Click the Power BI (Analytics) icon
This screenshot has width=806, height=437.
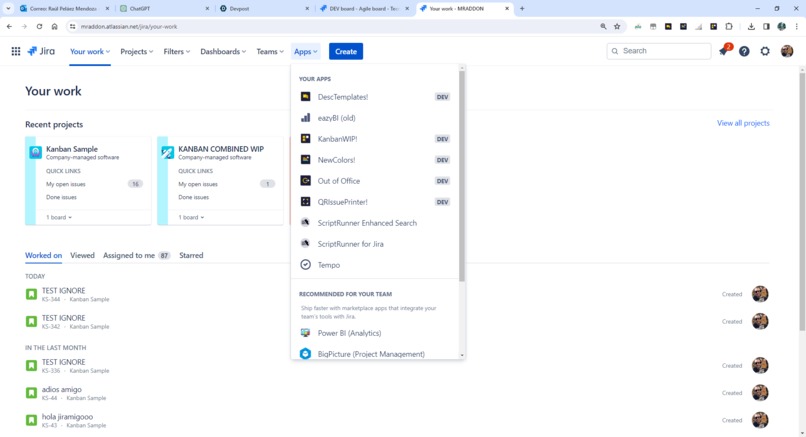pyautogui.click(x=305, y=333)
